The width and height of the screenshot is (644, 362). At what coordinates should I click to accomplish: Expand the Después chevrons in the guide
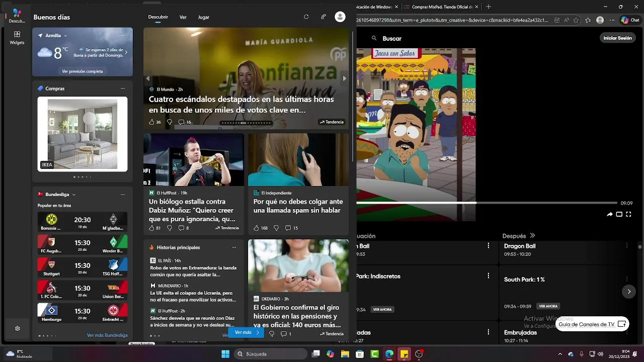pos(532,235)
